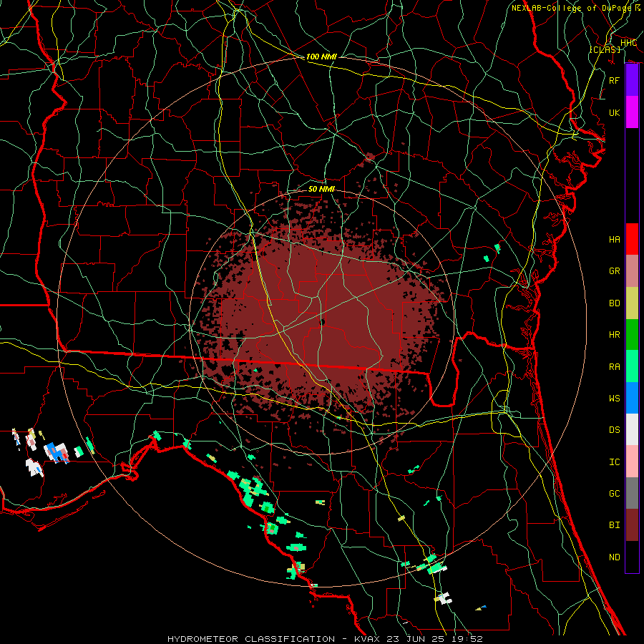Screen dimensions: 644x644
Task: Click the GR legend label
Action: [615, 271]
